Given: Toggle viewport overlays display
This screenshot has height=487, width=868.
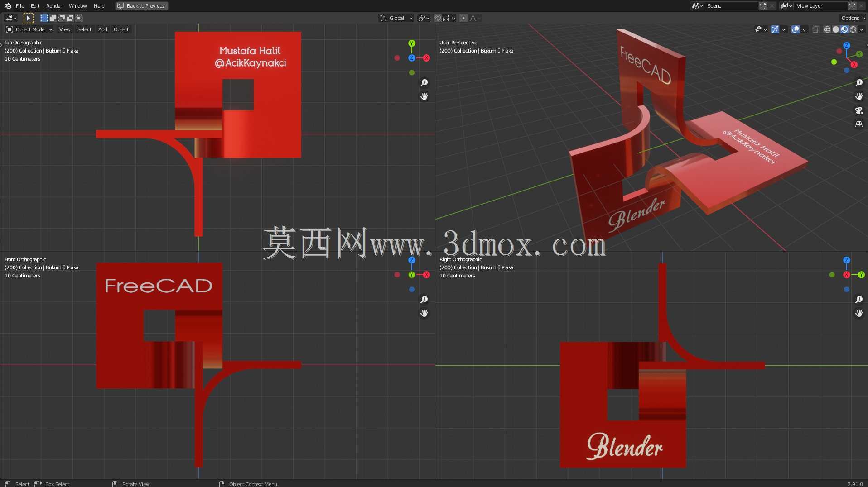Looking at the screenshot, I should click(796, 29).
